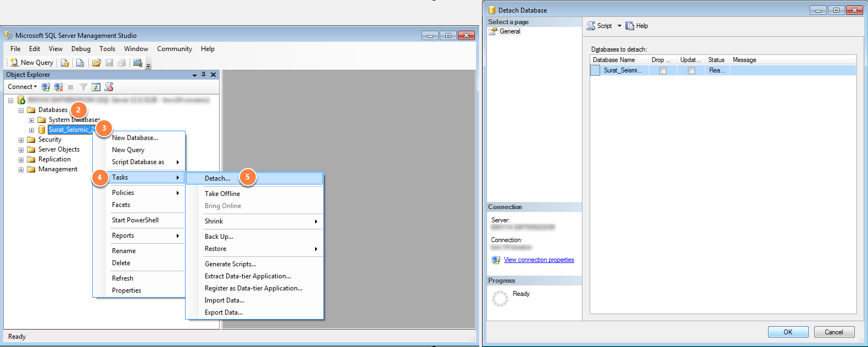Select General page in Detach Database
Image resolution: width=868 pixels, height=347 pixels.
505,31
